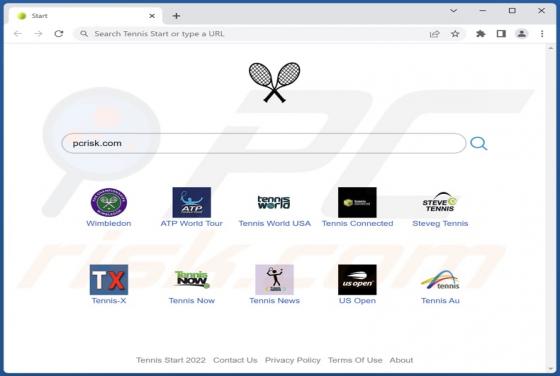560x376 pixels.
Task: Open the Tennis News player icon
Action: coord(274,280)
